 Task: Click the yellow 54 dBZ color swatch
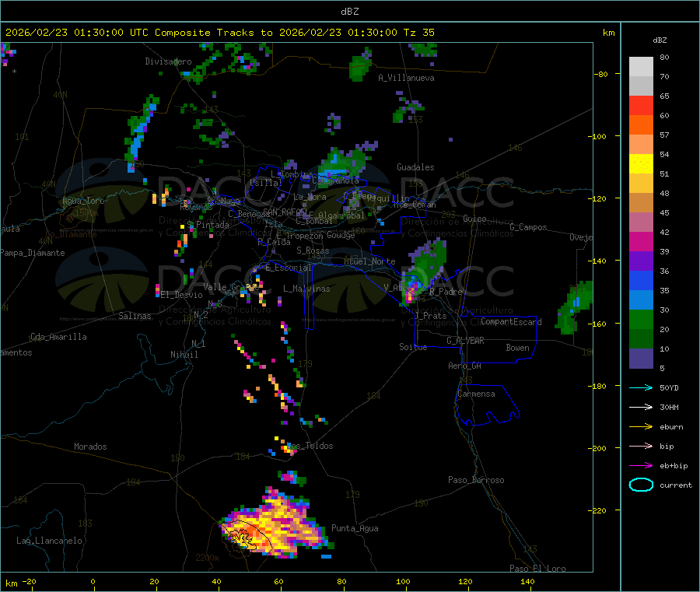click(x=641, y=164)
